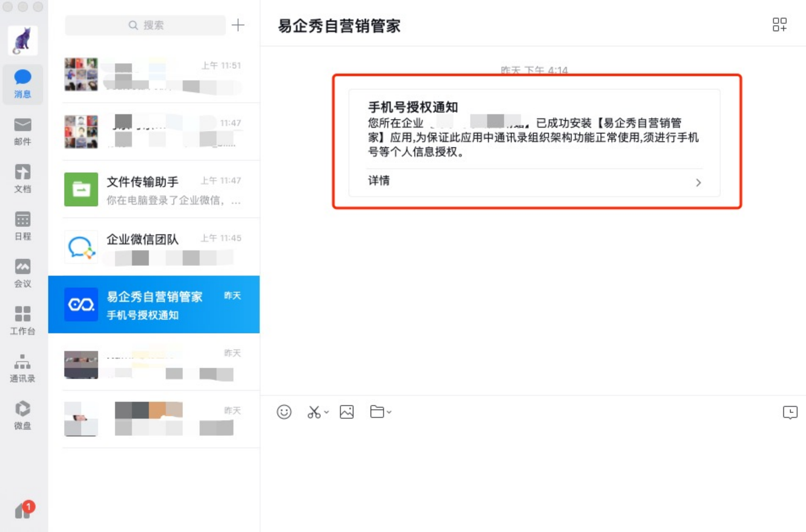
Task: Click the send image icon
Action: (x=347, y=412)
